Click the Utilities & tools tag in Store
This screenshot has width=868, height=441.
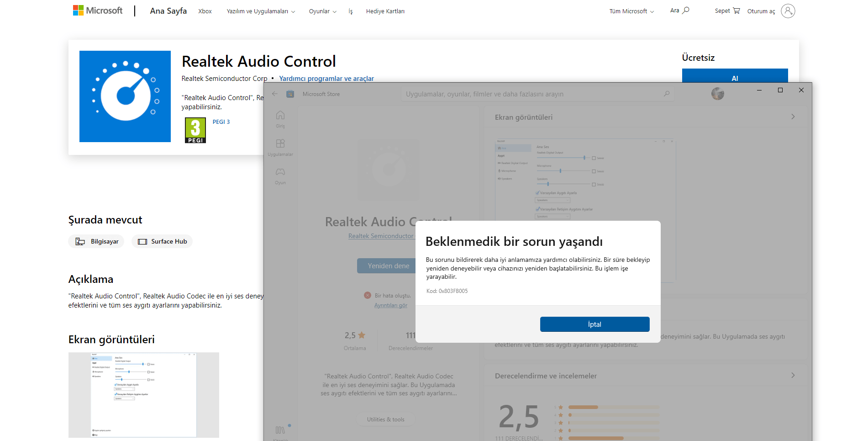click(x=386, y=419)
